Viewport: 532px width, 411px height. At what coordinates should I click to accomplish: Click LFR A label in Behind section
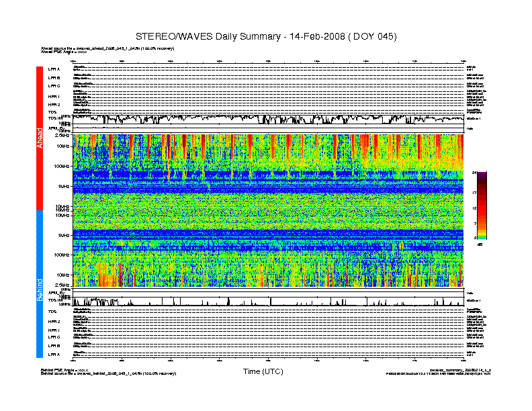point(54,355)
